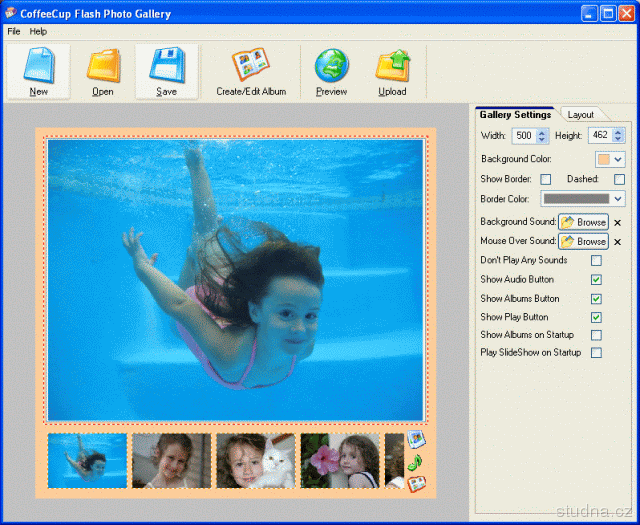Browse for a Mouse Over Sound file

coord(583,242)
